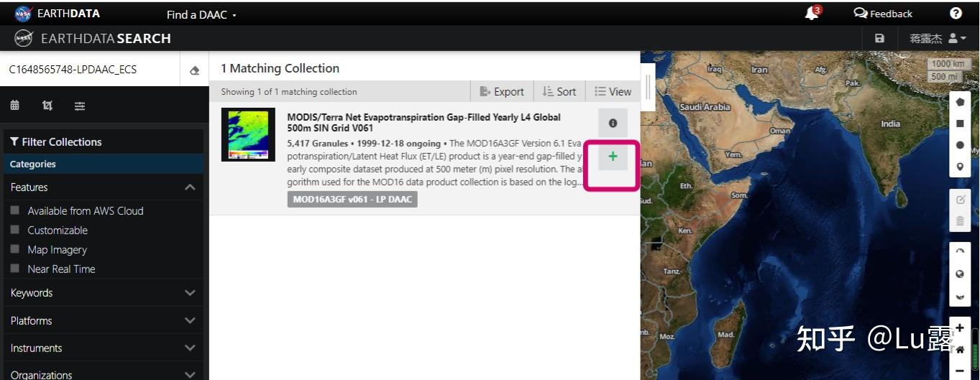The width and height of the screenshot is (980, 380).
Task: Open the notifications bell icon
Action: [812, 14]
